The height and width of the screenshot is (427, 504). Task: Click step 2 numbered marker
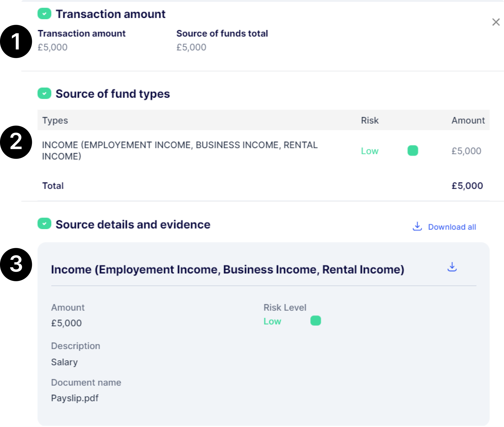tap(16, 142)
